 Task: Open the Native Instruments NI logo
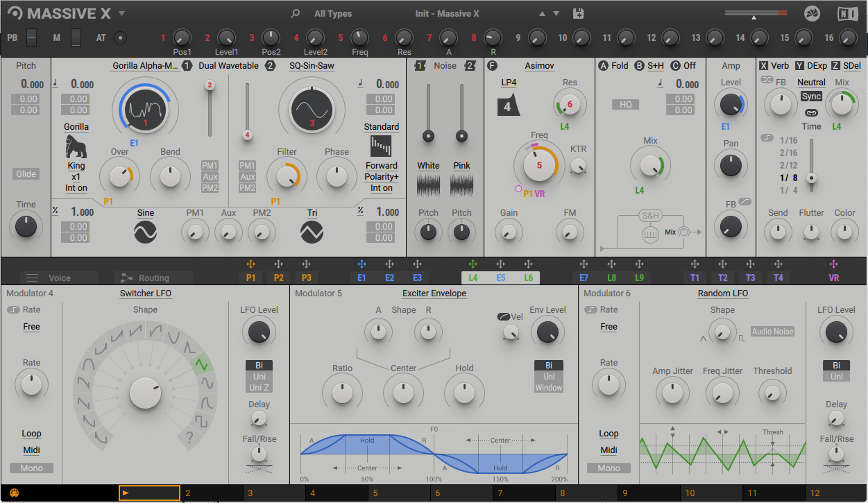click(x=847, y=14)
